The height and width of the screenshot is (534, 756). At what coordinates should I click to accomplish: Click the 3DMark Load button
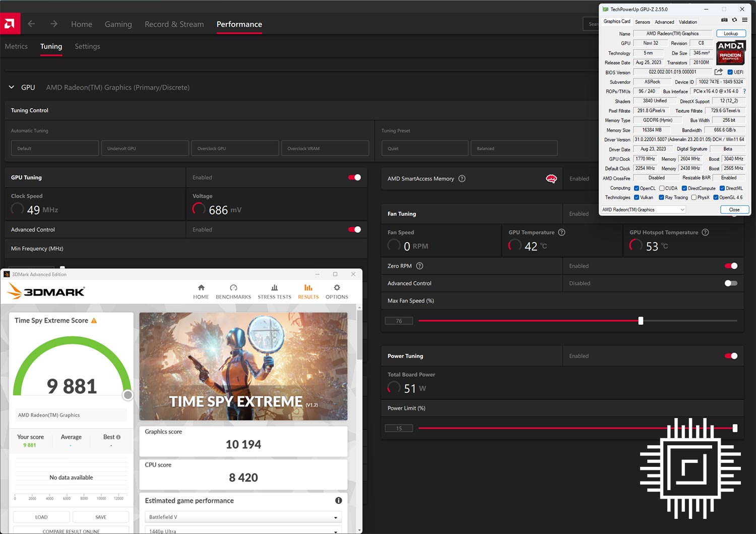41,517
